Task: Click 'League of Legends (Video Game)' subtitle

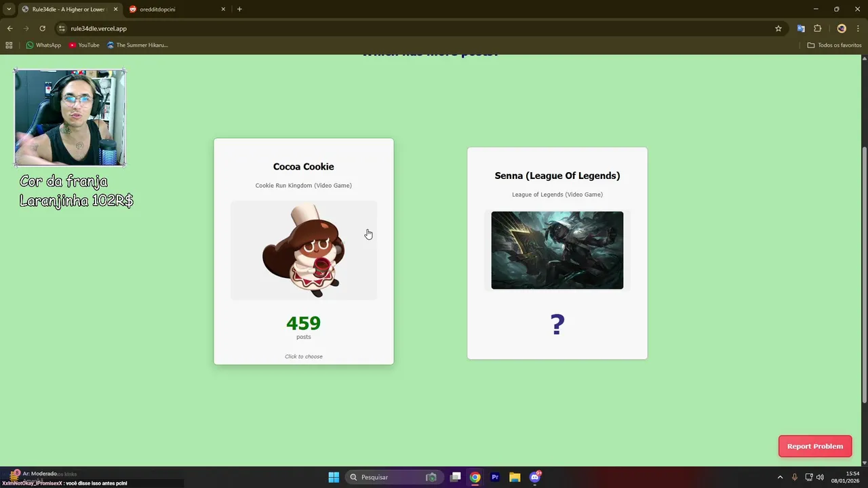Action: click(557, 195)
